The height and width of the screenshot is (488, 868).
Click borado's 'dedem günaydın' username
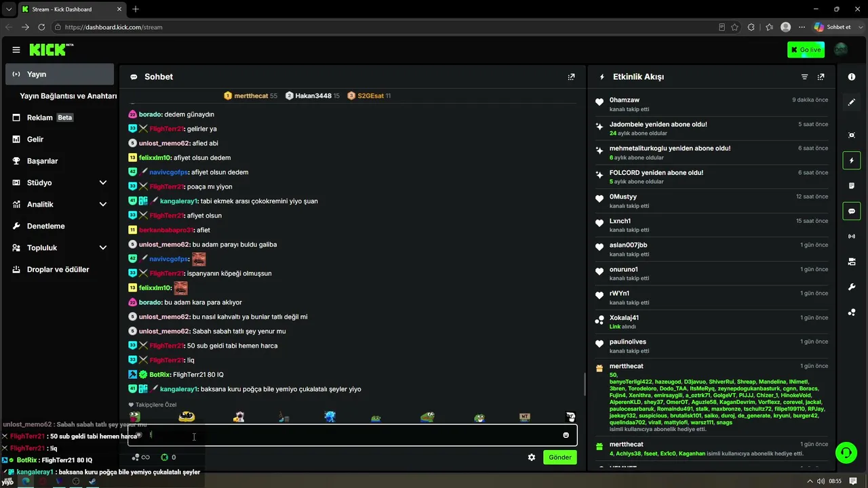tap(150, 115)
